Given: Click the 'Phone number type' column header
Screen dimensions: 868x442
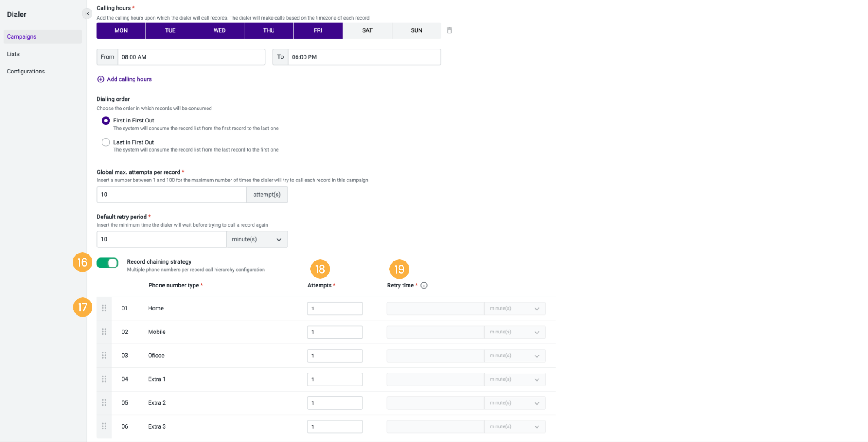Looking at the screenshot, I should pos(174,285).
